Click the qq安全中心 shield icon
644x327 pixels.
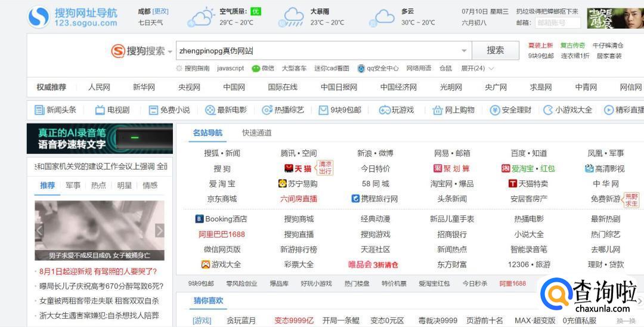(x=361, y=68)
